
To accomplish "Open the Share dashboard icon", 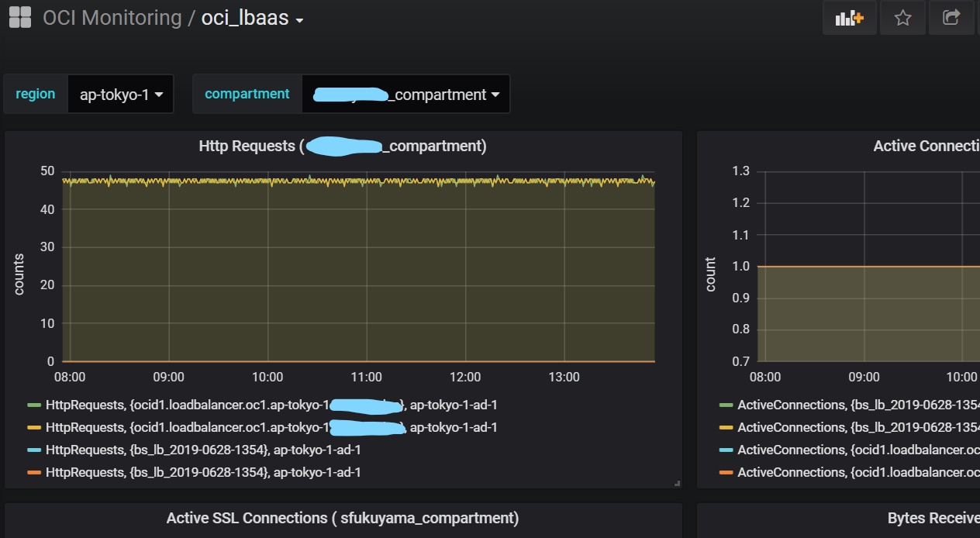I will (951, 18).
